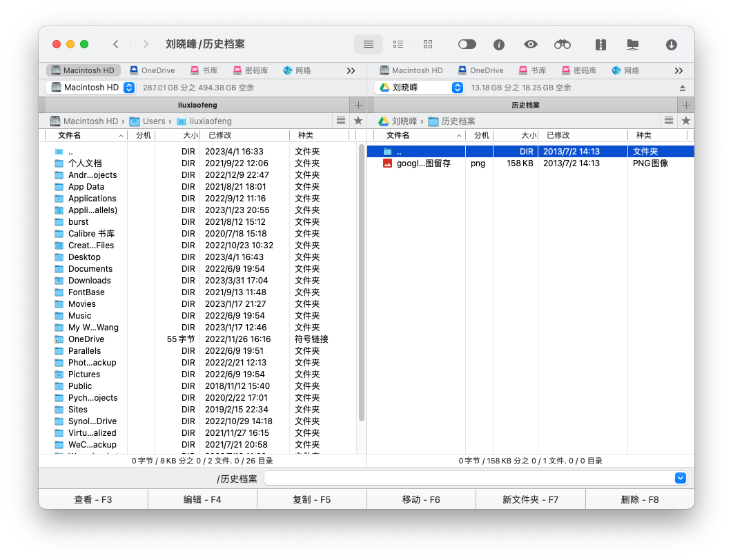Open the downloads queue arrow icon
Image resolution: width=733 pixels, height=560 pixels.
672,44
